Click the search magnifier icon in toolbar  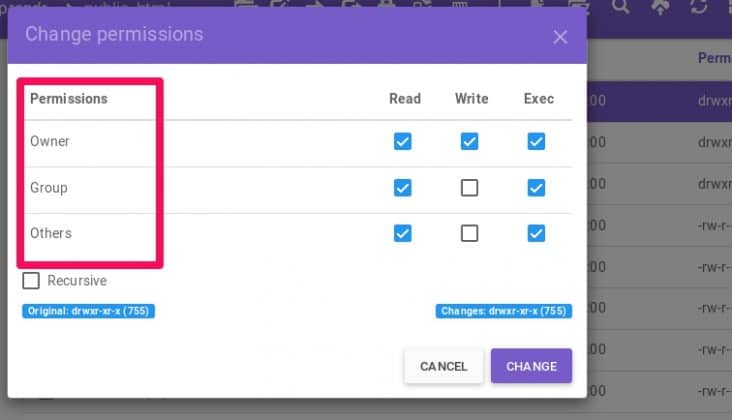621,6
